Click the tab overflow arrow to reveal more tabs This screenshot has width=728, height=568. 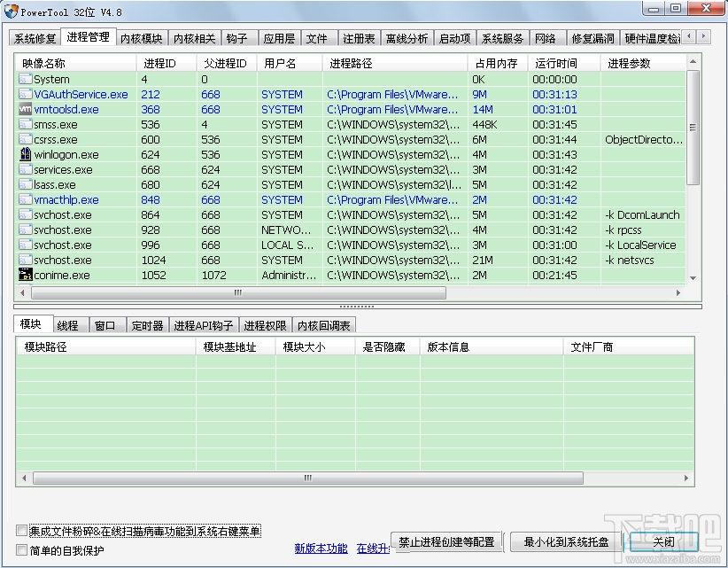coord(705,37)
